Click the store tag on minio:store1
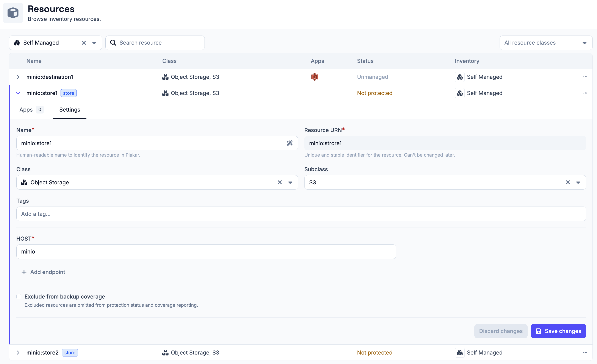This screenshot has width=597, height=364. point(69,93)
